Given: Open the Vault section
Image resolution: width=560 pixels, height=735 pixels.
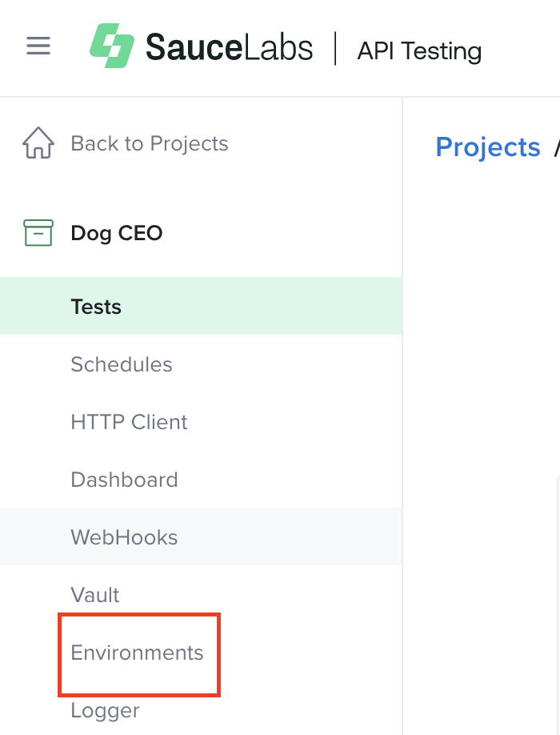Looking at the screenshot, I should point(95,595).
